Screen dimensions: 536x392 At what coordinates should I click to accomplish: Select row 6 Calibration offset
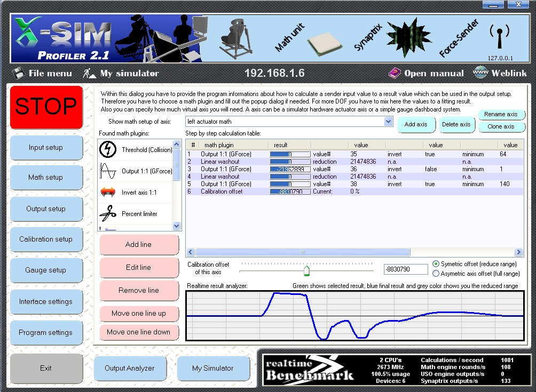pyautogui.click(x=354, y=191)
